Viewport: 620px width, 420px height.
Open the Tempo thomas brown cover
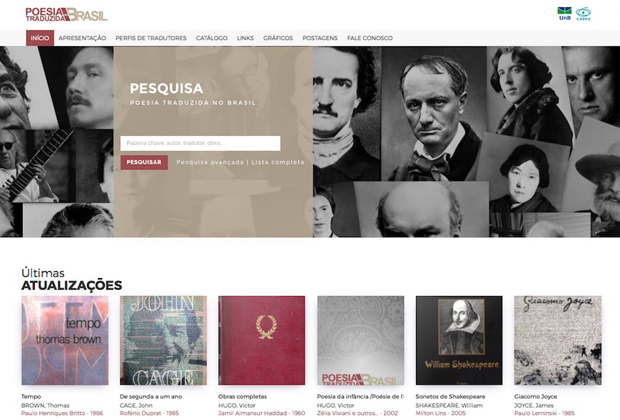click(x=65, y=340)
